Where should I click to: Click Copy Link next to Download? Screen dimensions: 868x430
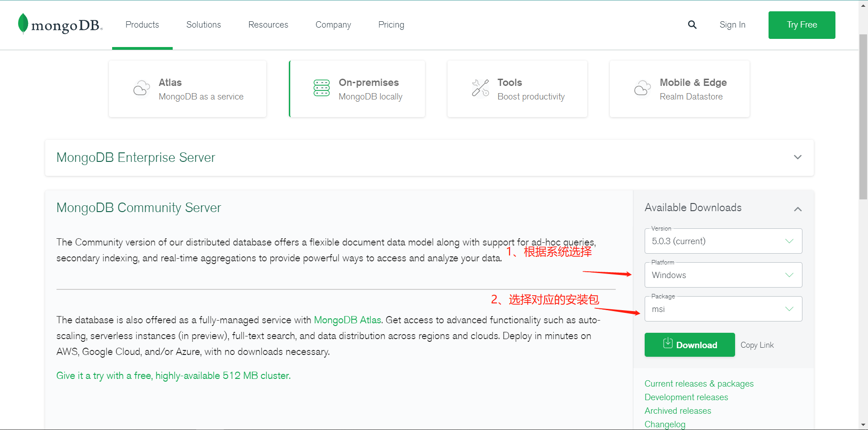pos(757,345)
